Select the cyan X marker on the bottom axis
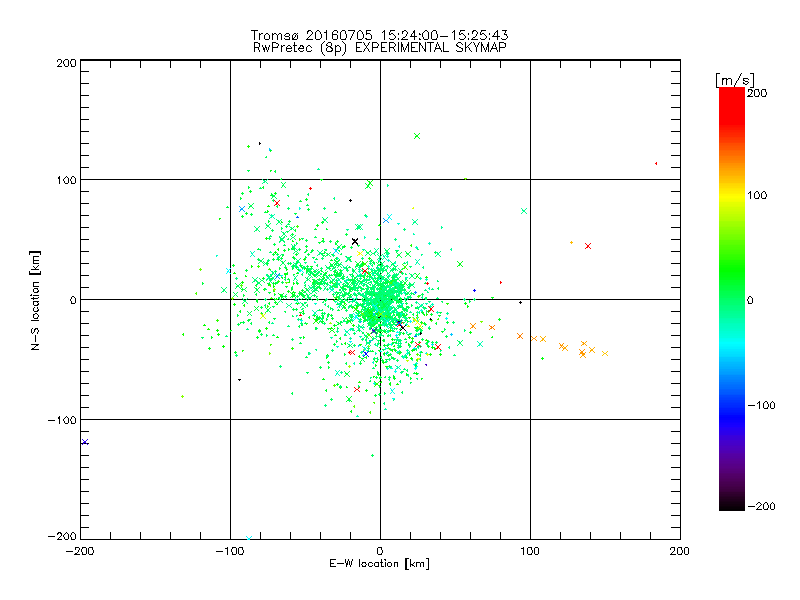 (249, 538)
